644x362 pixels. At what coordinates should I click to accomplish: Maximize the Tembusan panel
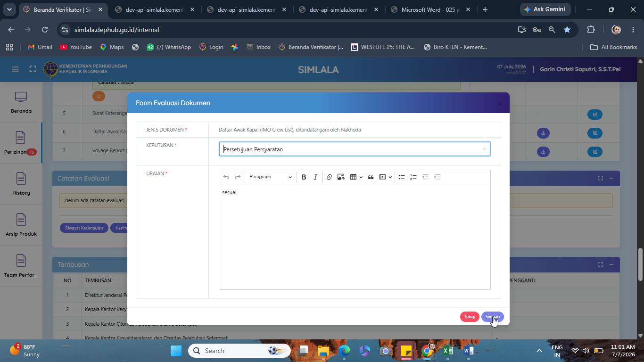pos(601,264)
